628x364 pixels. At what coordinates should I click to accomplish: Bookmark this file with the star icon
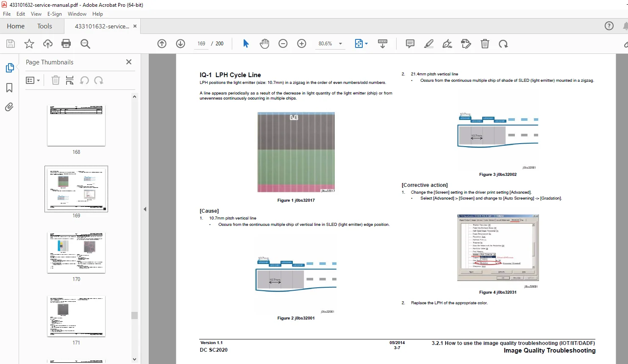pyautogui.click(x=29, y=44)
